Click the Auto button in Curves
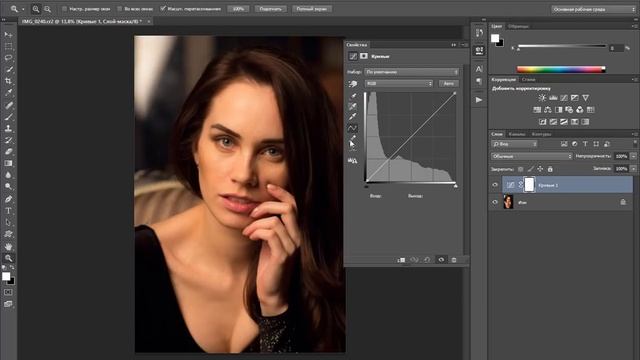The image size is (640, 360). point(449,83)
